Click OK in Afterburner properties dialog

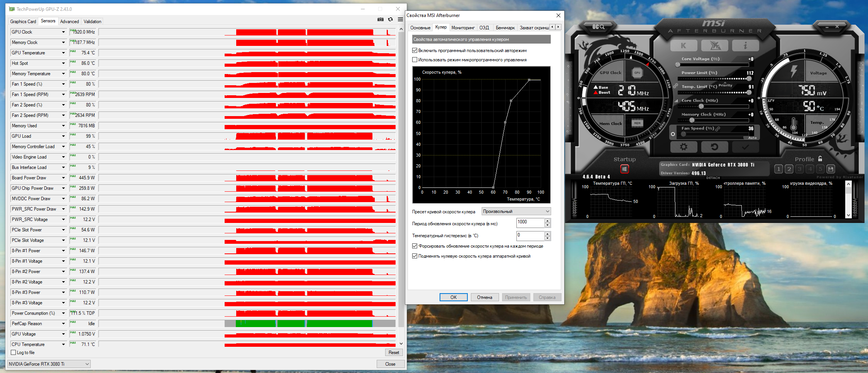click(x=453, y=297)
